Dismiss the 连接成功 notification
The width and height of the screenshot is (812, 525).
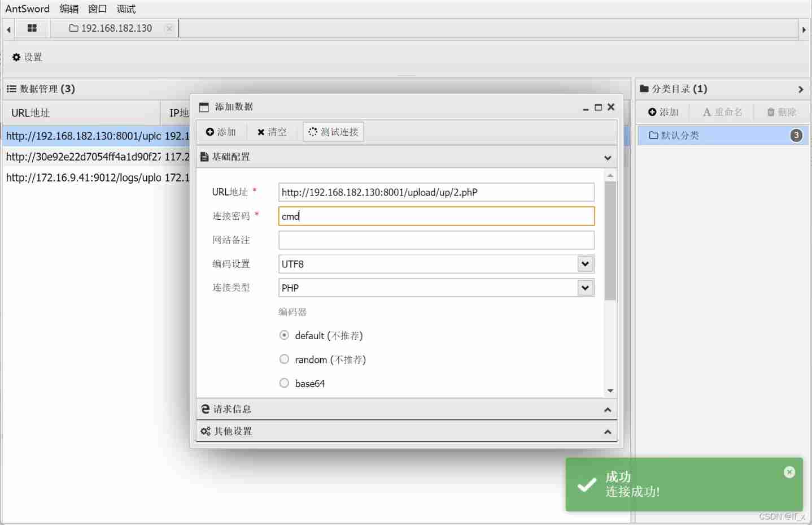tap(789, 472)
